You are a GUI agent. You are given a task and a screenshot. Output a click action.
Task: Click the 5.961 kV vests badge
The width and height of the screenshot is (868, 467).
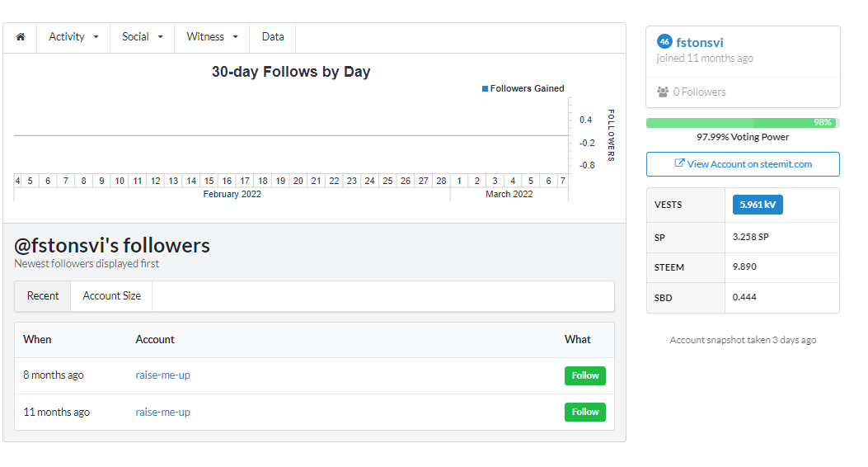758,205
